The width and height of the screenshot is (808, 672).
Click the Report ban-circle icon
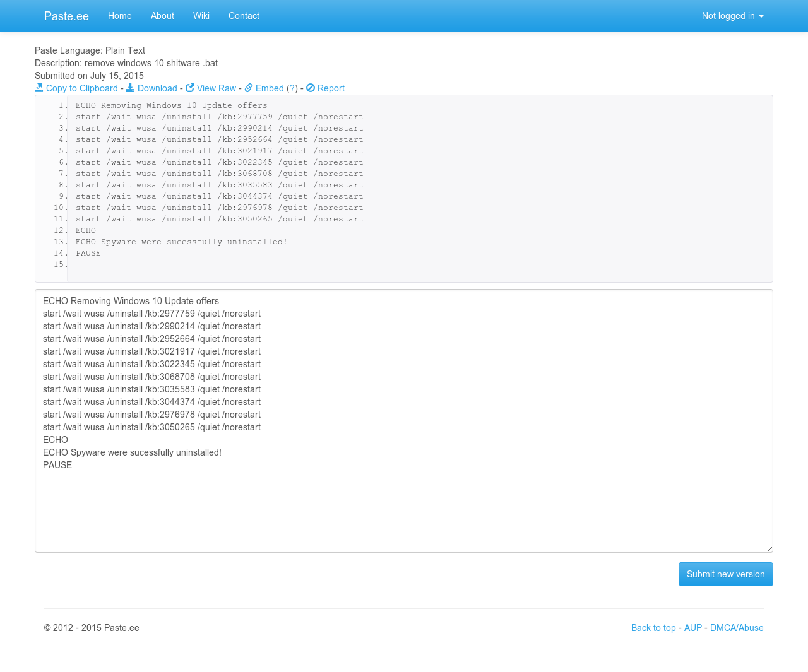click(311, 88)
